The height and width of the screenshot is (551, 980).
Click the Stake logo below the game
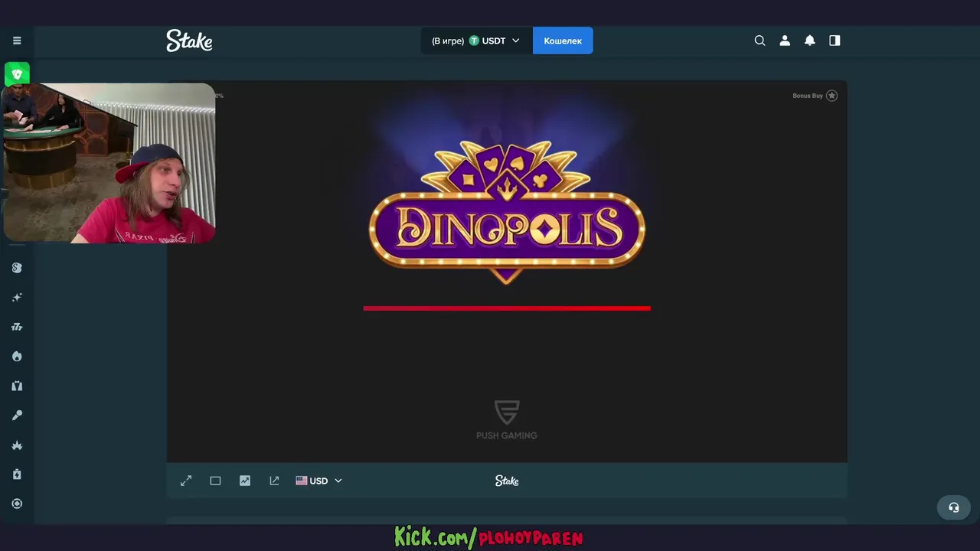[x=507, y=481]
